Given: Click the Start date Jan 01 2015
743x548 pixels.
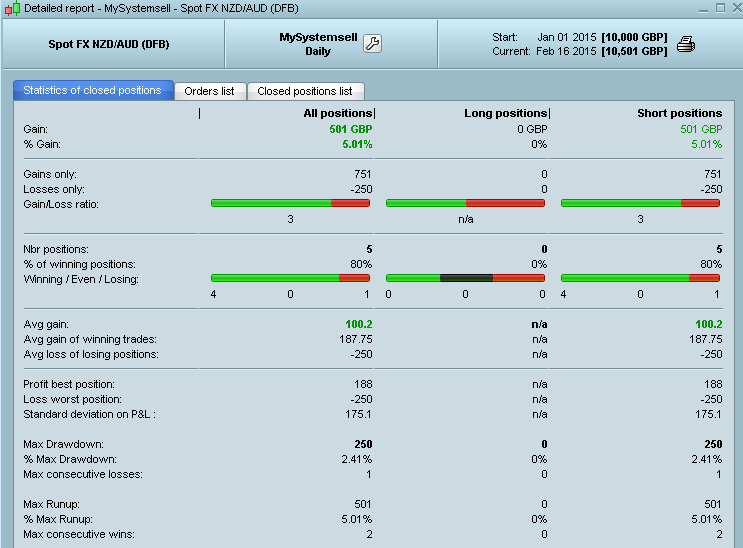Looking at the screenshot, I should (567, 37).
